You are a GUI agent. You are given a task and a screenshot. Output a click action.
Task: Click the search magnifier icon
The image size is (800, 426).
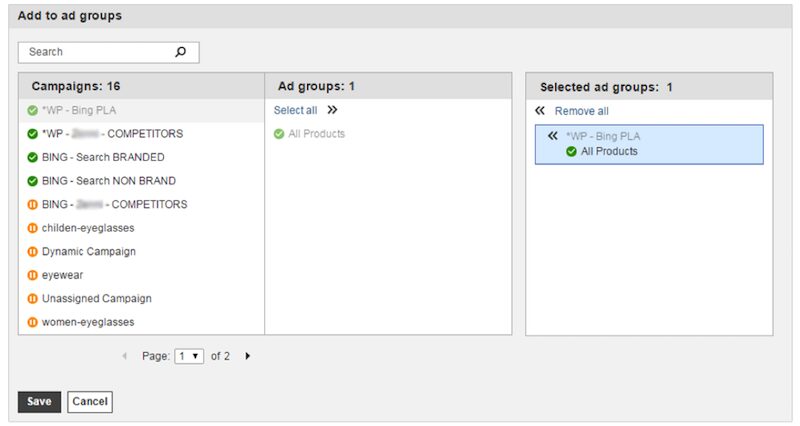[180, 52]
